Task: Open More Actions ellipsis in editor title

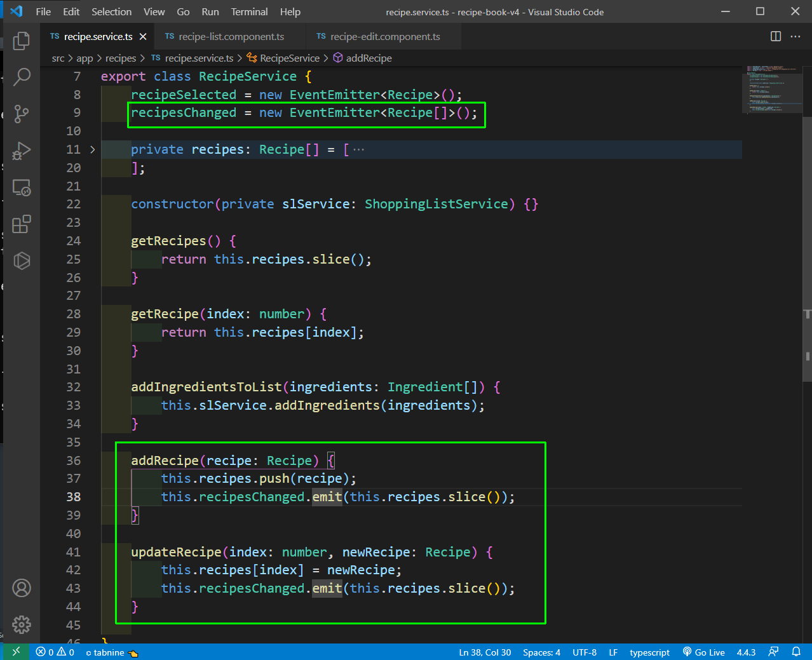Action: coord(795,36)
